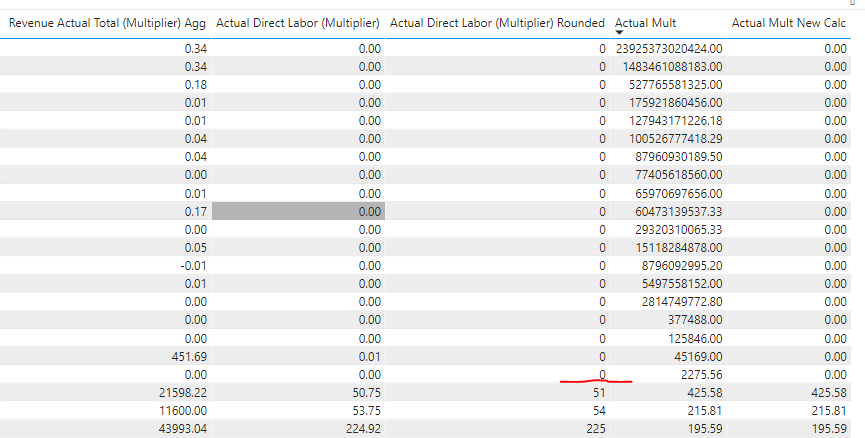Select Actual Mult New Calc value 195.59
The image size is (865, 438).
pos(829,429)
